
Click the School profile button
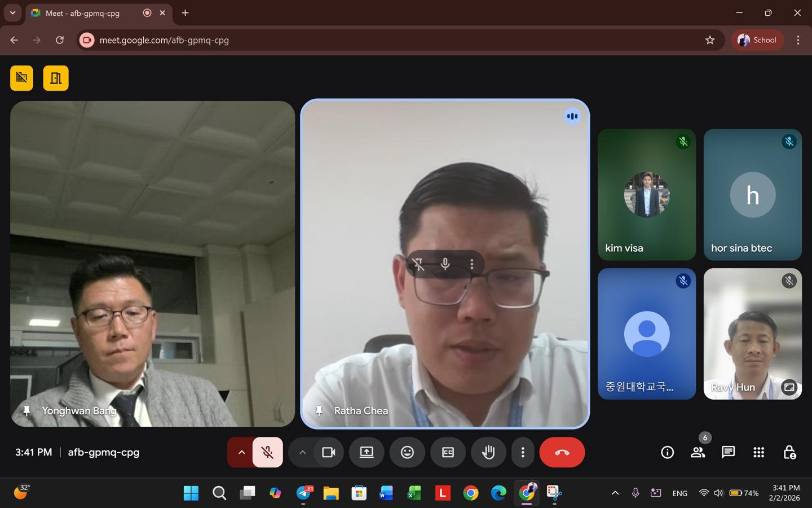(x=757, y=40)
